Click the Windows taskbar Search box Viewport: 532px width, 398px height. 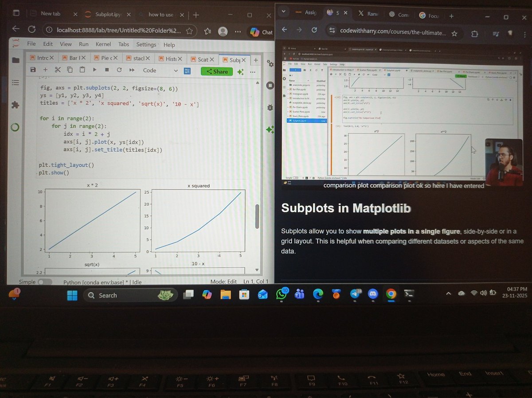point(129,295)
